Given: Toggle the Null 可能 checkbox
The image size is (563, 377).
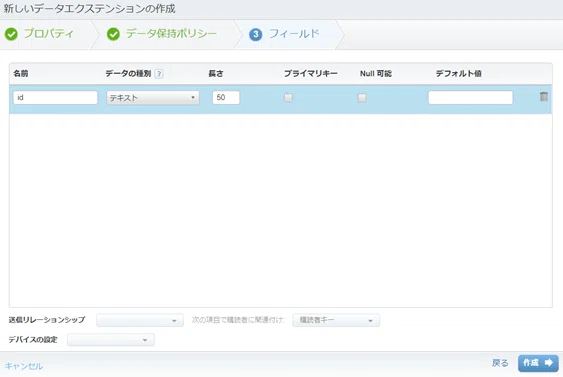Looking at the screenshot, I should [362, 98].
